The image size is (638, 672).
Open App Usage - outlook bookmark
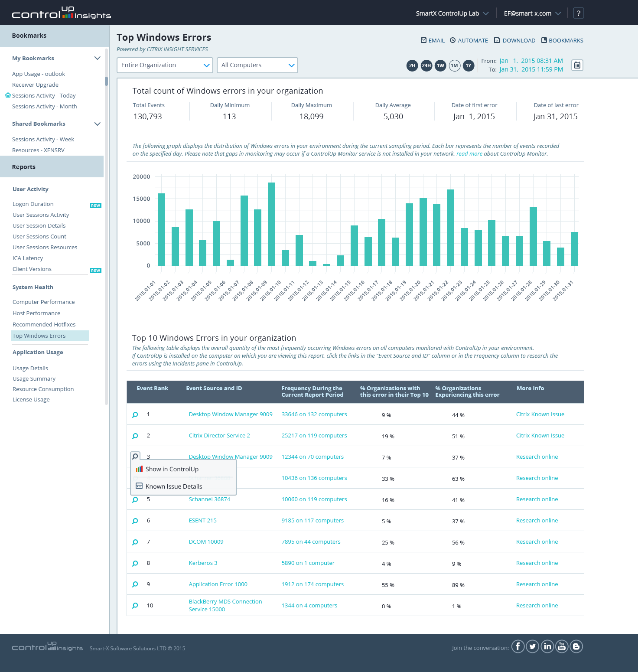point(39,74)
